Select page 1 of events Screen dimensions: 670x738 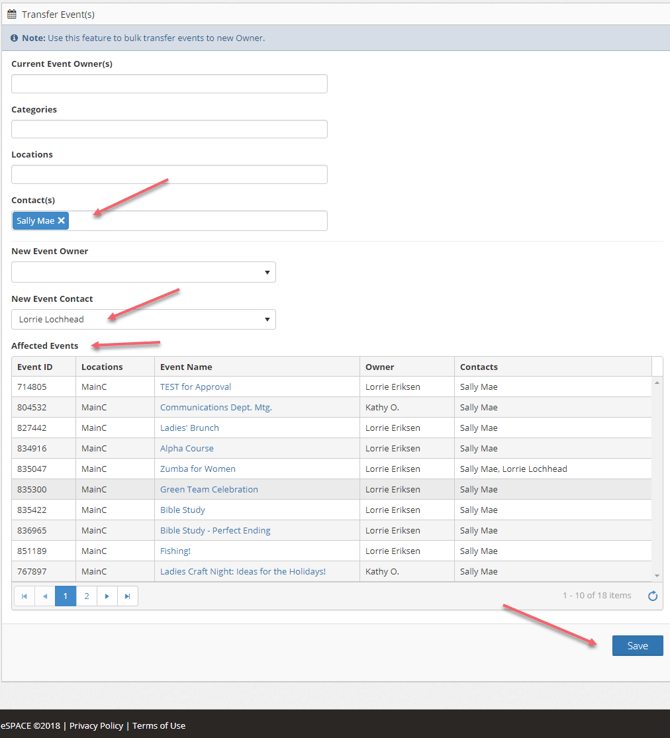[x=65, y=596]
